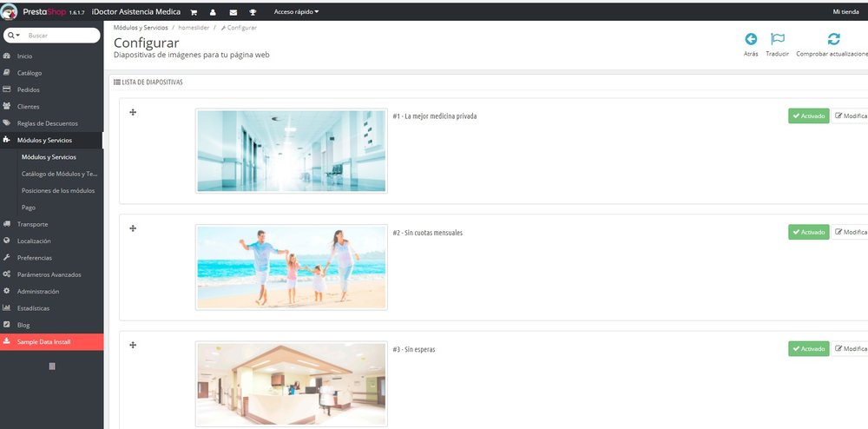Click the Transporte truck icon

[7, 224]
